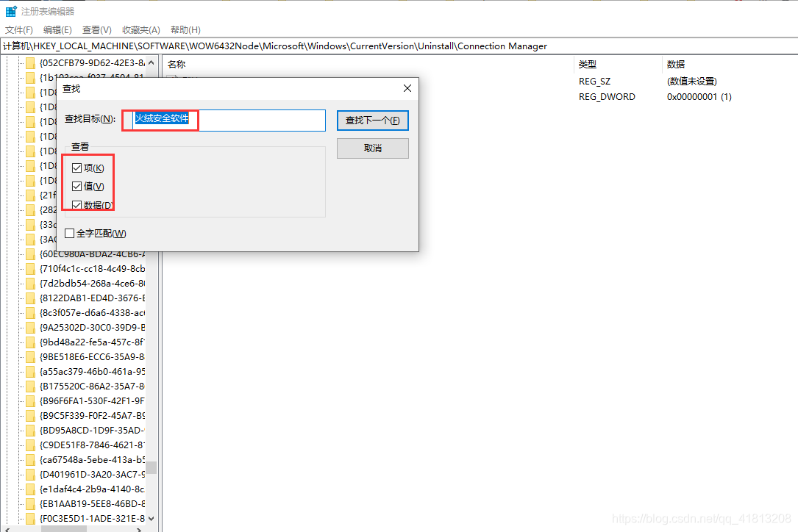Click tree pane horizontal scroll left arrow
The height and width of the screenshot is (532, 798).
pos(7,530)
